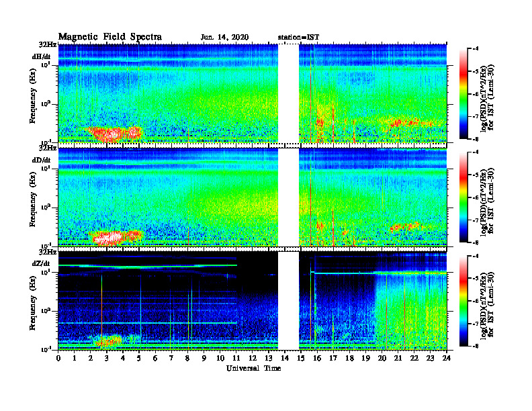Image resolution: width=532 pixels, height=411 pixels.
Task: Click the 10^0 frequency tick of dZ/dt panel
Action: (x=45, y=310)
